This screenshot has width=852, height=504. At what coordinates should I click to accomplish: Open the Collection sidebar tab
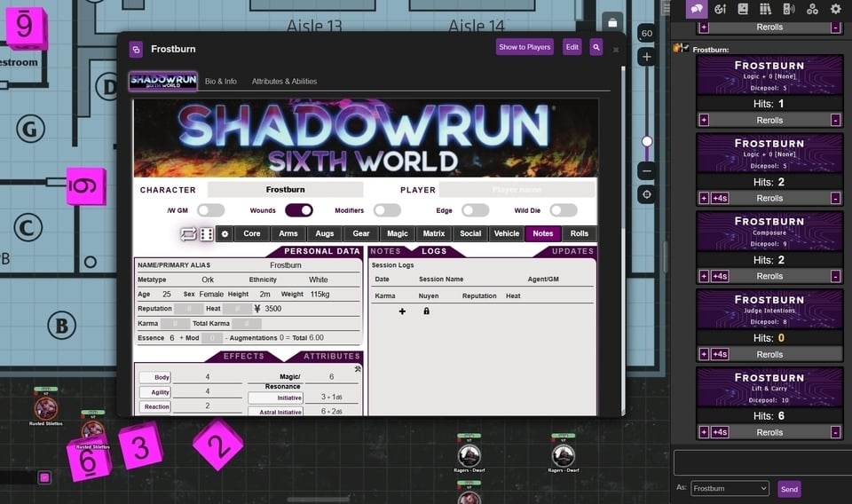pyautogui.click(x=812, y=9)
